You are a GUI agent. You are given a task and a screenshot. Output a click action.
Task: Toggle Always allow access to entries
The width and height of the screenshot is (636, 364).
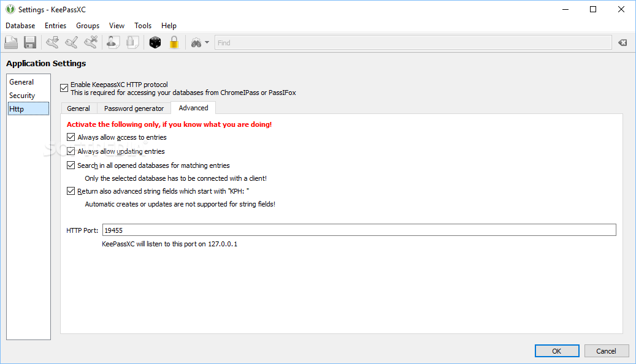click(71, 137)
